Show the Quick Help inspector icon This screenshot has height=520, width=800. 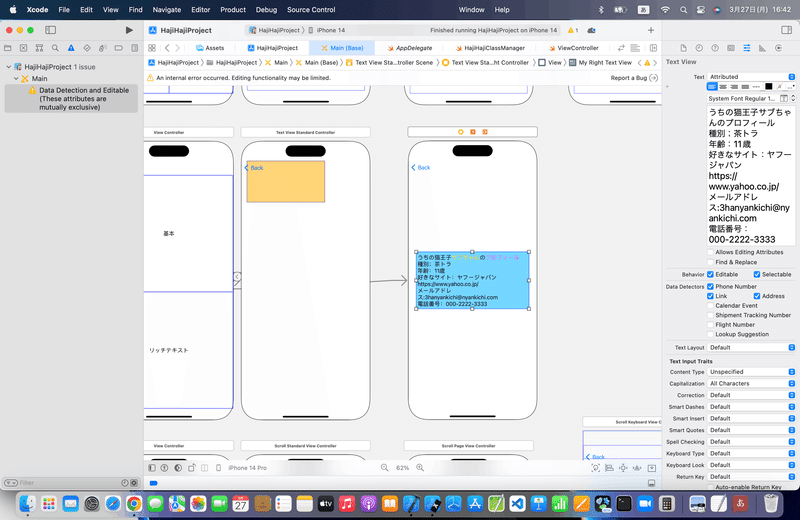pos(715,48)
